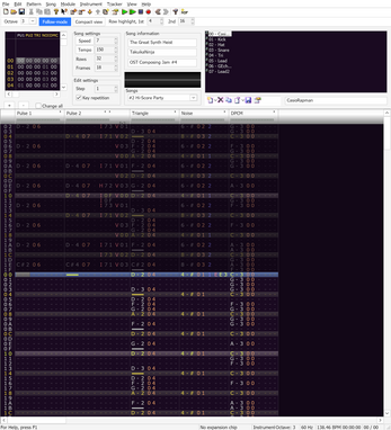Toggle edit mode with the red record button
Screen dimensions: 391x430
tap(149, 12)
